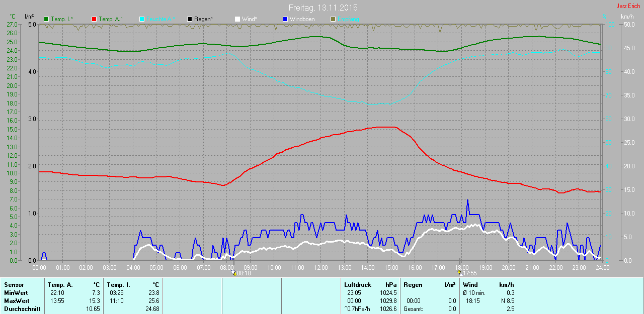Image resolution: width=644 pixels, height=314 pixels.
Task: Click the Temp. I. column header
Action: click(x=119, y=285)
